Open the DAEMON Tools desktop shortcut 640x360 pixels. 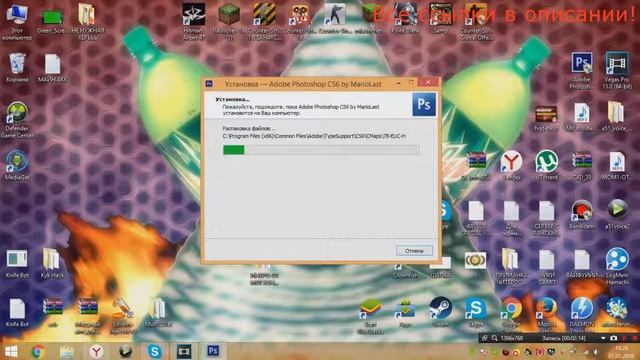pos(582,313)
